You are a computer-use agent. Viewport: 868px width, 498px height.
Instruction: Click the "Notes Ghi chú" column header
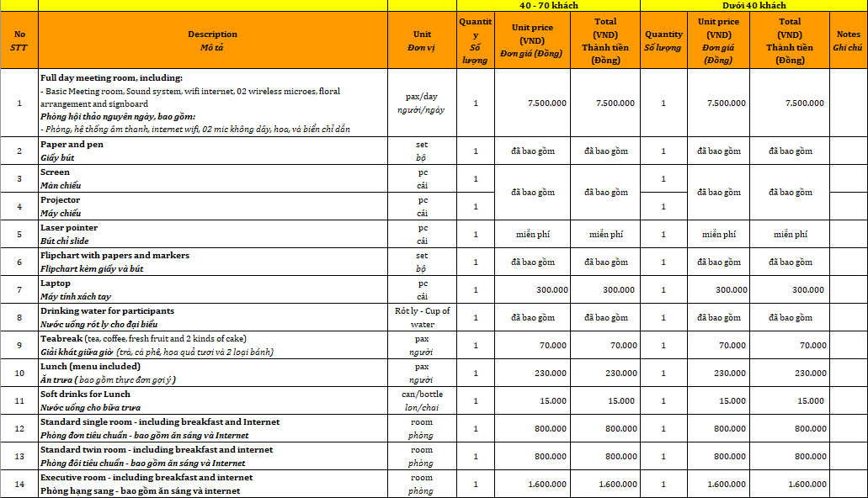point(848,40)
